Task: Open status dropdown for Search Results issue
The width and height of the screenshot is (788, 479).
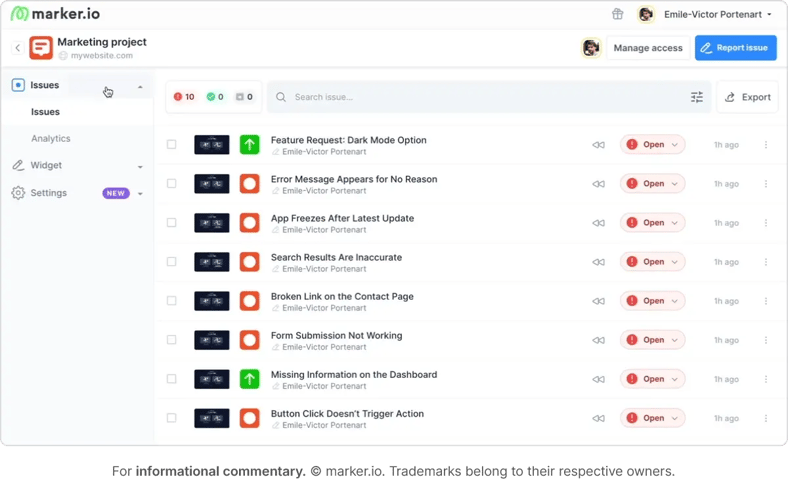Action: (x=652, y=262)
